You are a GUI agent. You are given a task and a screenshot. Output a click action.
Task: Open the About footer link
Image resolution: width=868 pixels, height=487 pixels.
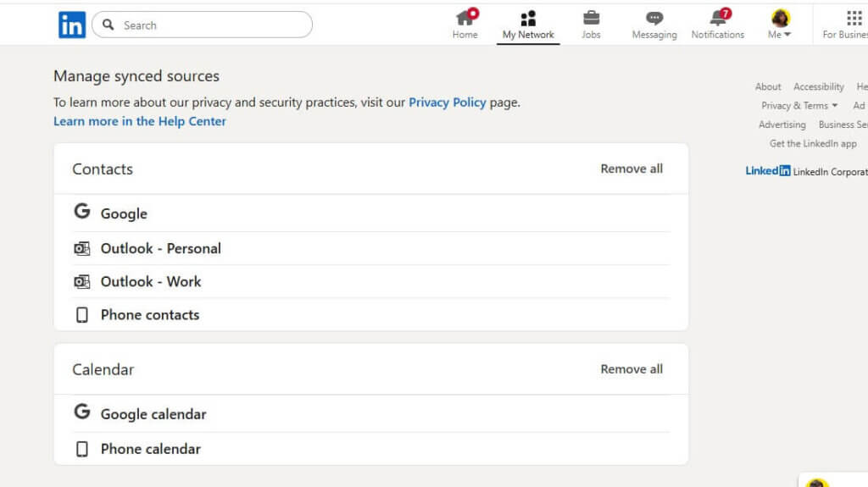(768, 87)
